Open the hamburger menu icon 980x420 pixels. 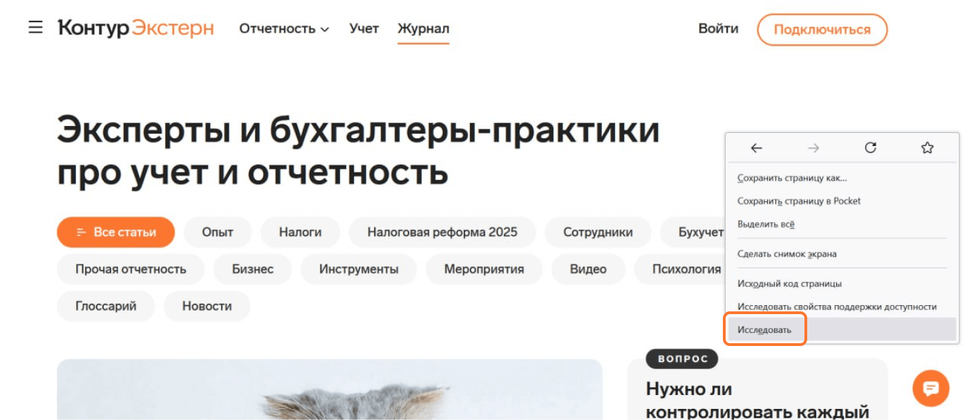coord(35,28)
